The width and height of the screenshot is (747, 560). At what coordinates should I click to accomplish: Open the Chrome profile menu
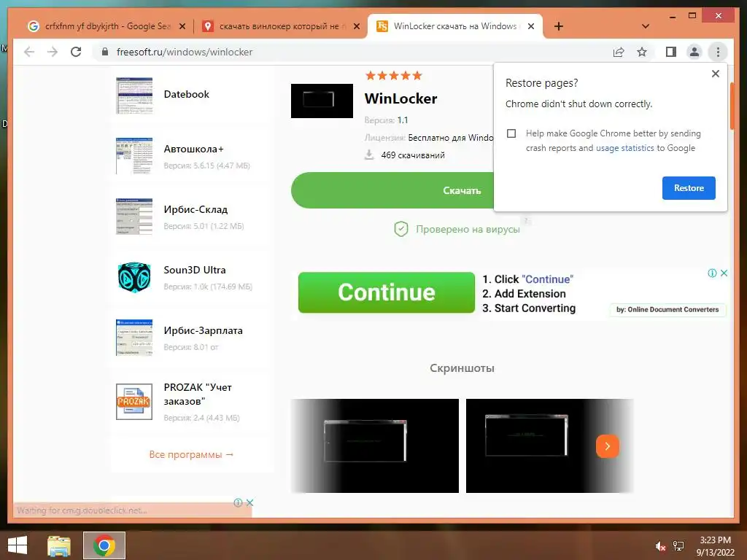coord(694,52)
